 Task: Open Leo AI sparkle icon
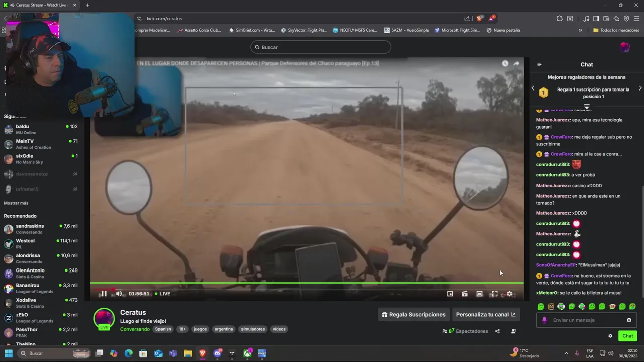616,19
